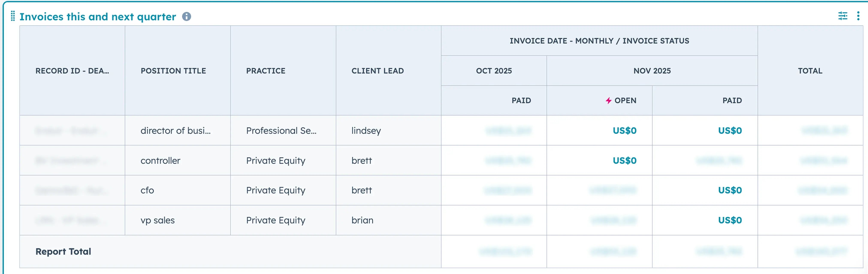Click the US$0 Nov paid value for lindsey
This screenshot has width=868, height=274.
(x=729, y=131)
